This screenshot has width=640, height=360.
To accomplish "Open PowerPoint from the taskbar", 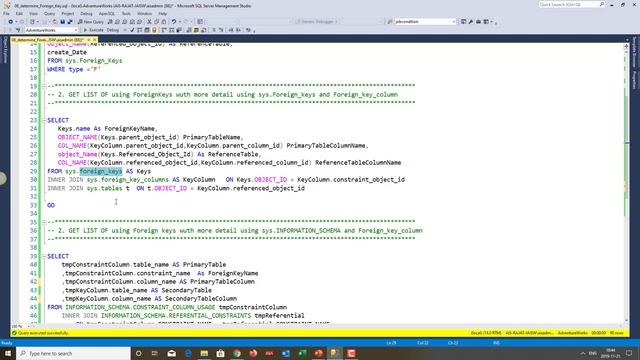I will (x=318, y=353).
